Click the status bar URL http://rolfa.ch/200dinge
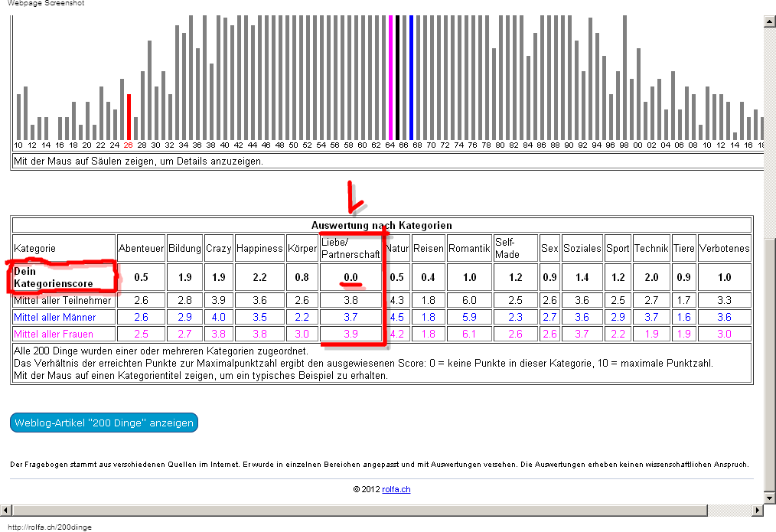This screenshot has width=776, height=532. [50, 527]
